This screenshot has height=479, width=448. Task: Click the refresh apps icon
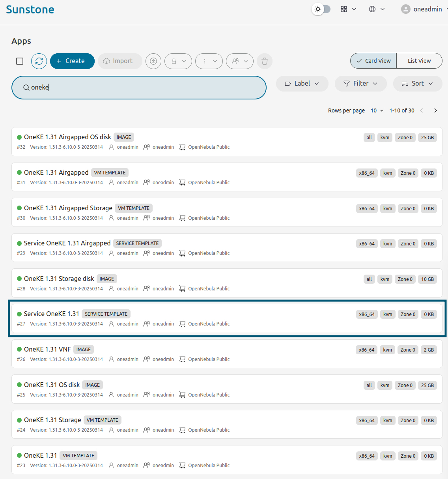[39, 61]
